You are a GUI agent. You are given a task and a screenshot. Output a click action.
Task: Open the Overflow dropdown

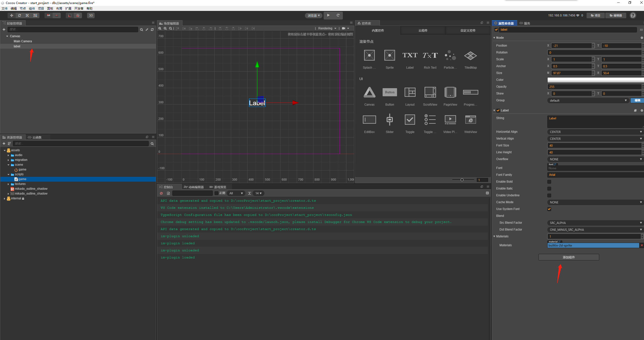(x=595, y=159)
